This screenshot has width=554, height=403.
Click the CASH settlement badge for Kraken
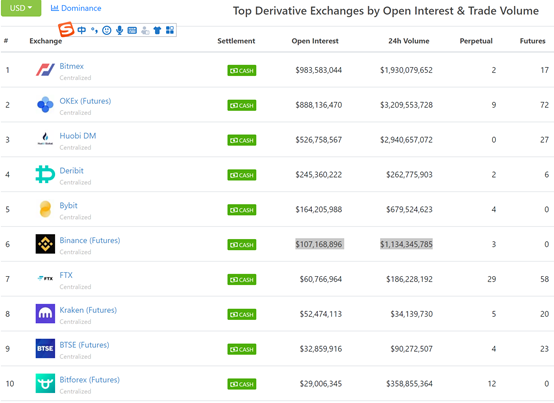click(242, 314)
